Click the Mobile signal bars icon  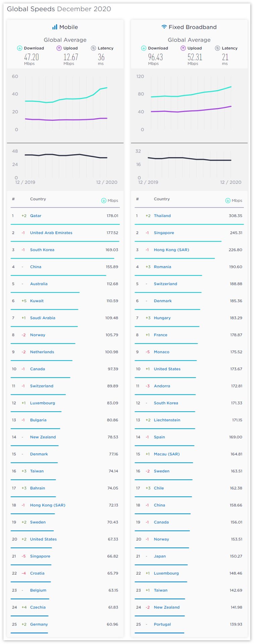coord(55,27)
